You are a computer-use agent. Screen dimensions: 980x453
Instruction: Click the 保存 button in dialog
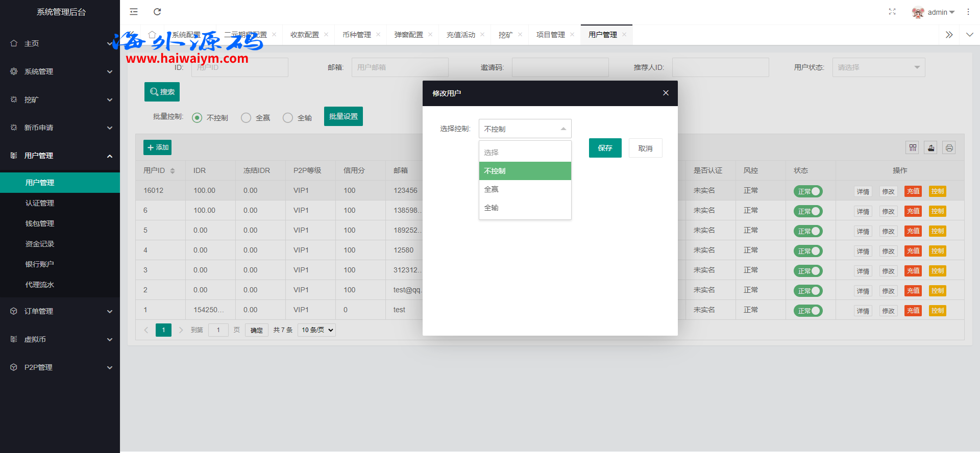[x=605, y=148]
